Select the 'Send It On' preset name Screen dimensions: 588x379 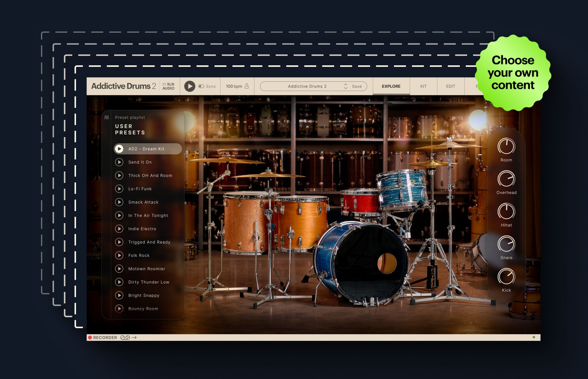click(x=140, y=162)
